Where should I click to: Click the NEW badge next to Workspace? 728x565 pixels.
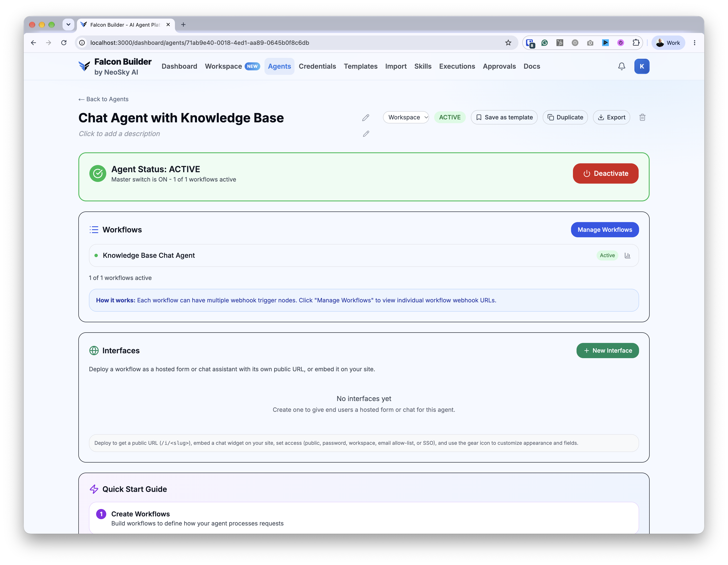[x=252, y=66]
